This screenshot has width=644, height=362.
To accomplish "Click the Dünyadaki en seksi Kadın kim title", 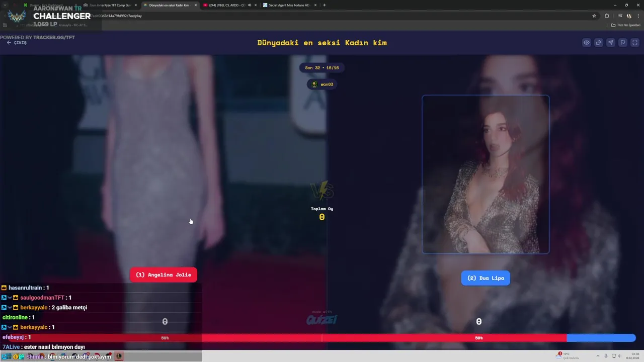I will click(322, 43).
